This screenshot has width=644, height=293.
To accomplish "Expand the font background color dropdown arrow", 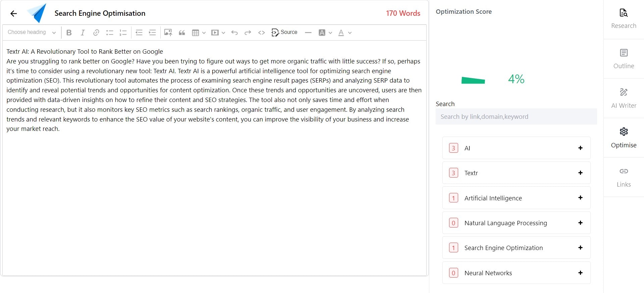I will [330, 33].
